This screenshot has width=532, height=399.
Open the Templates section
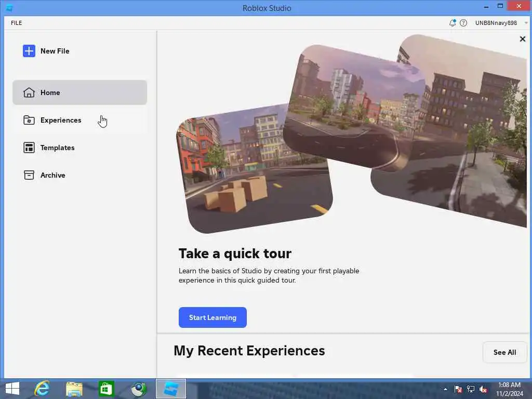[79, 148]
